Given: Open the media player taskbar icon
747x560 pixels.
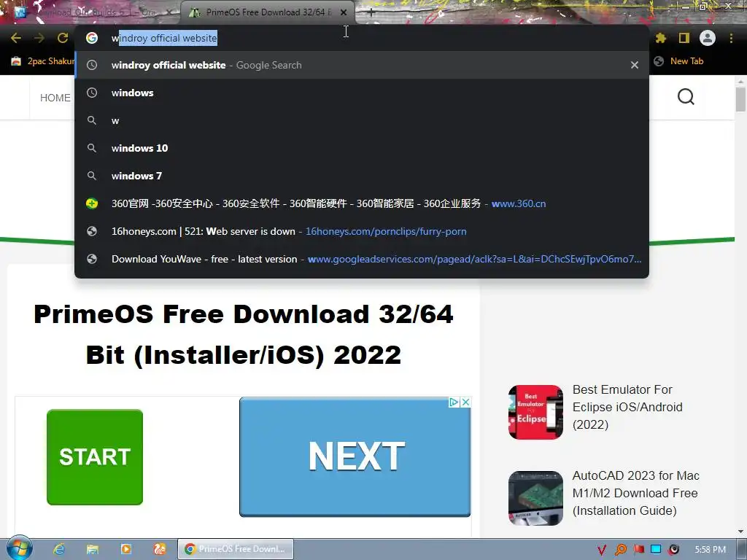Looking at the screenshot, I should point(125,549).
